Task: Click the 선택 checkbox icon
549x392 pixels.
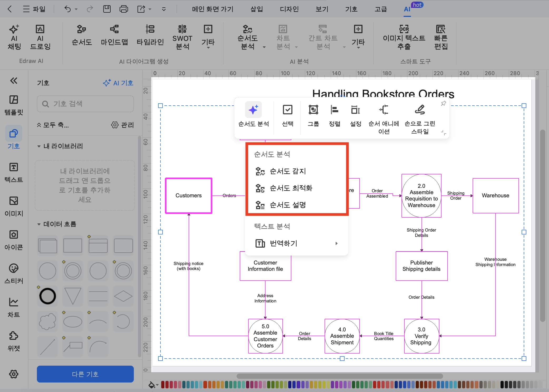Action: [x=287, y=110]
